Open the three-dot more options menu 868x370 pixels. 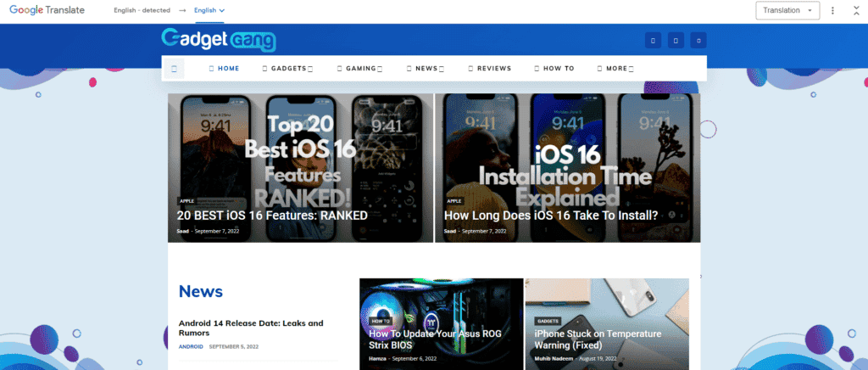click(833, 11)
